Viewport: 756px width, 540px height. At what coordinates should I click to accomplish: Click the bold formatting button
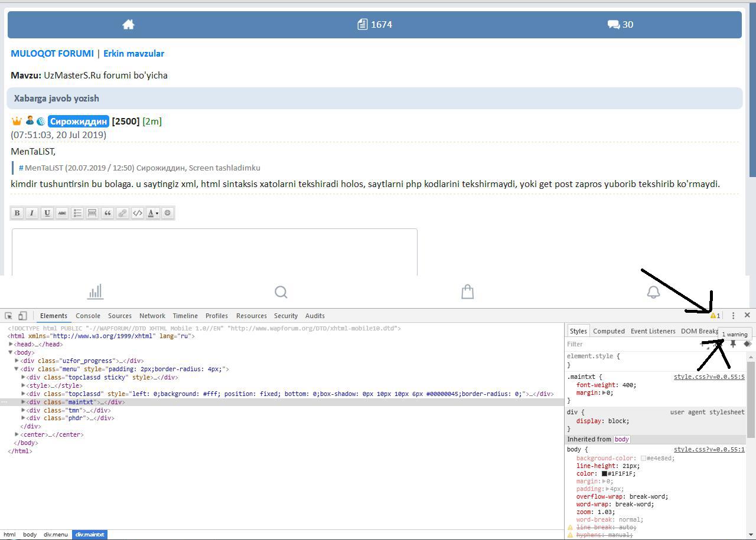point(17,213)
